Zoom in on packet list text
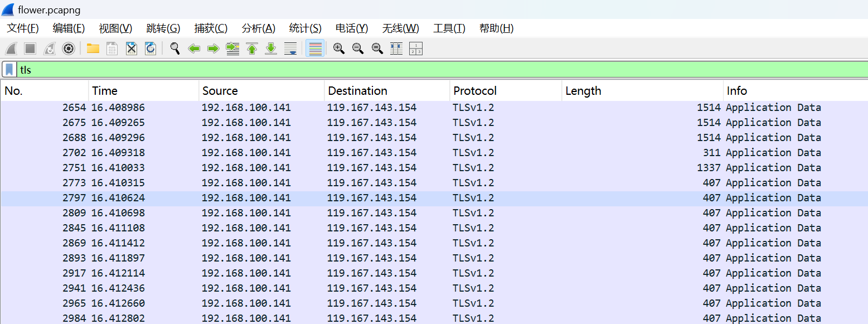The image size is (868, 324). (x=338, y=49)
